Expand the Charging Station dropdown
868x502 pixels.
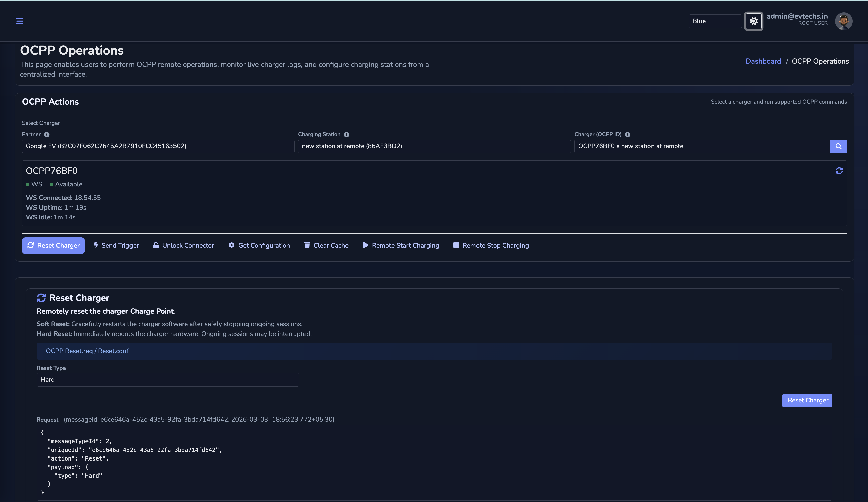434,146
